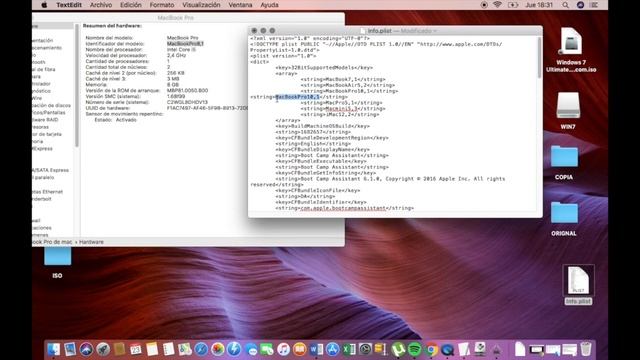Open Finder from the Dock
Image resolution: width=640 pixels, height=360 pixels.
(53, 349)
